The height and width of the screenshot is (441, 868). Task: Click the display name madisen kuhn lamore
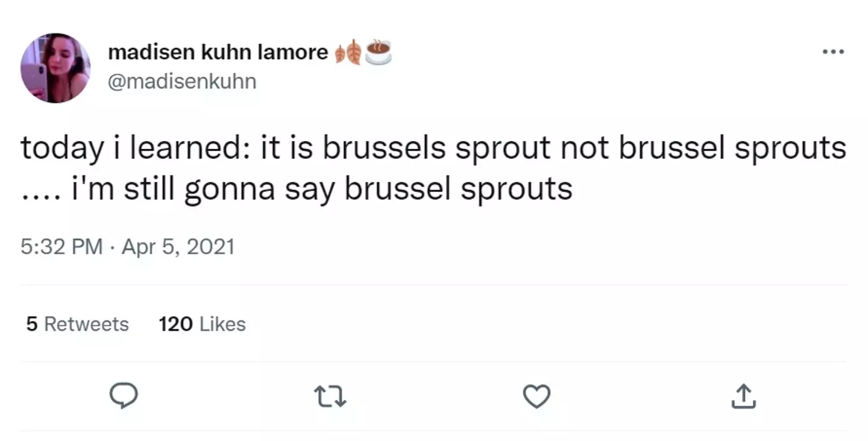[x=218, y=53]
